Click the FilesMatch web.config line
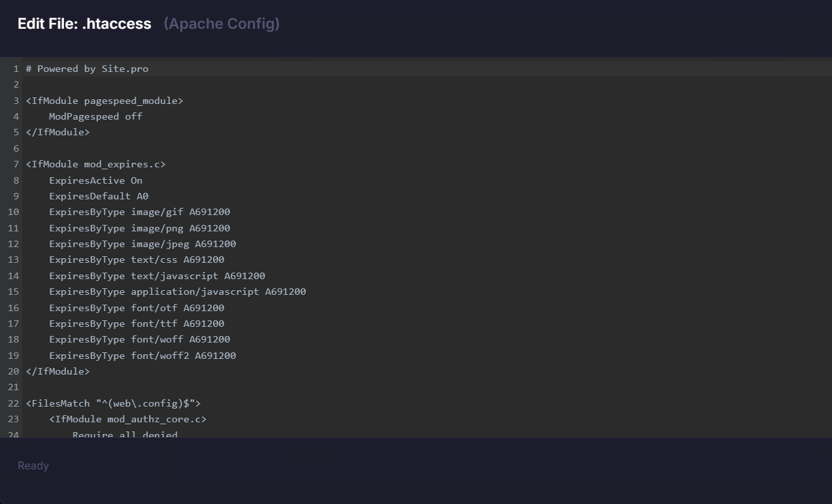This screenshot has width=832, height=504. pyautogui.click(x=113, y=403)
